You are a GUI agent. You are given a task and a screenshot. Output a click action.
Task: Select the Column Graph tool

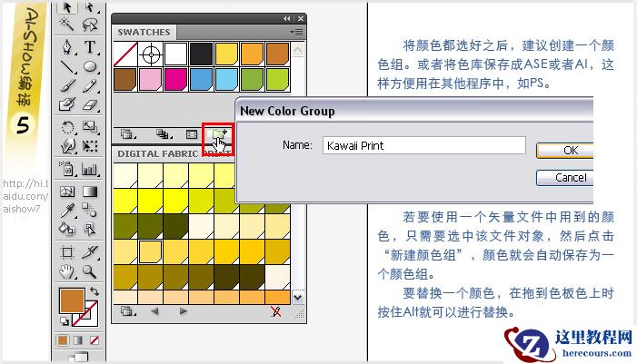coord(90,169)
